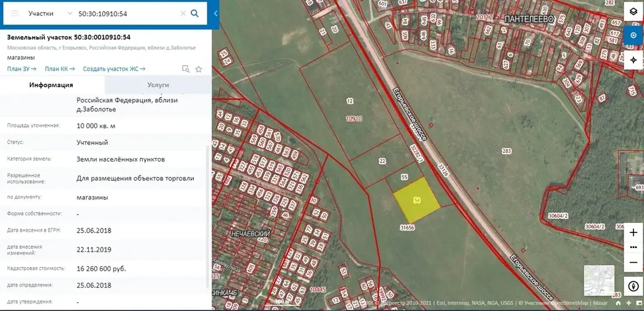Screen dimensions: 644x311
Task: Open the three-dots map options button
Action: click(633, 246)
